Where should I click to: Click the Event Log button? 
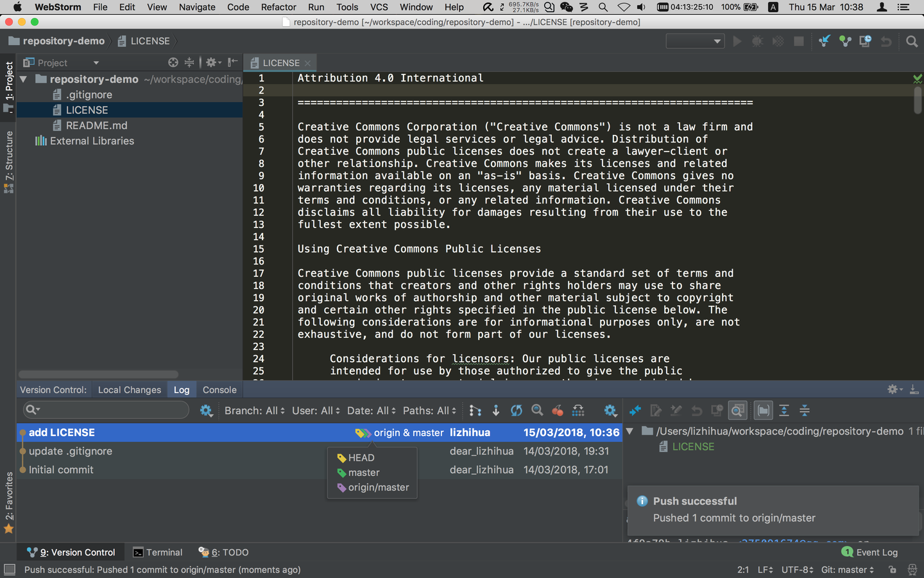[869, 552]
